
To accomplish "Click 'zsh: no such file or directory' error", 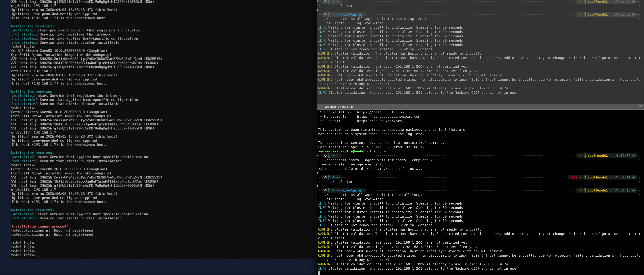I will [370, 169].
